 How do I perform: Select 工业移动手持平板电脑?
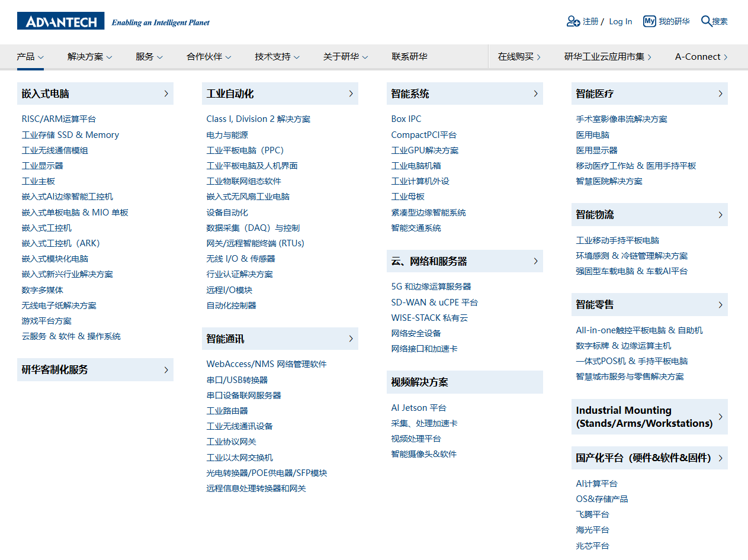618,240
